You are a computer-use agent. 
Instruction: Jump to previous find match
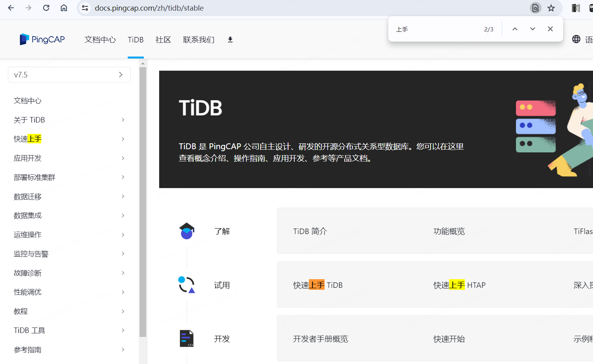point(515,29)
